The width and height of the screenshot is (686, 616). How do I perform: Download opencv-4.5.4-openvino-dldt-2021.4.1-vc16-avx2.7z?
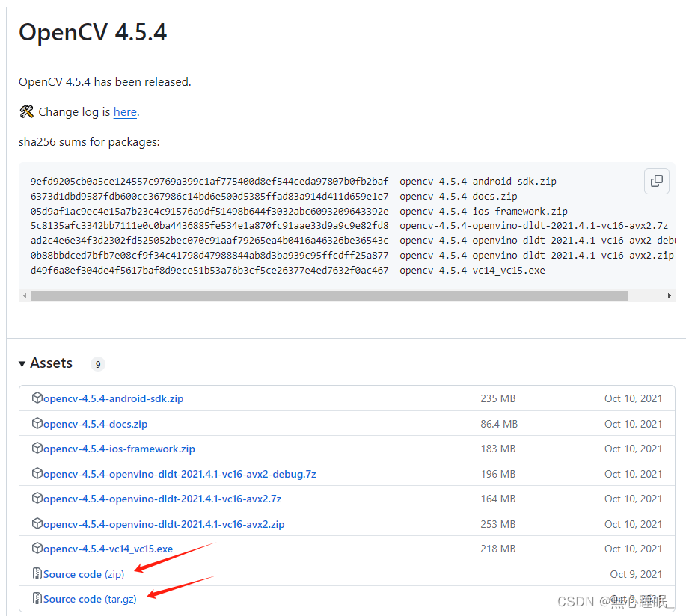click(162, 499)
